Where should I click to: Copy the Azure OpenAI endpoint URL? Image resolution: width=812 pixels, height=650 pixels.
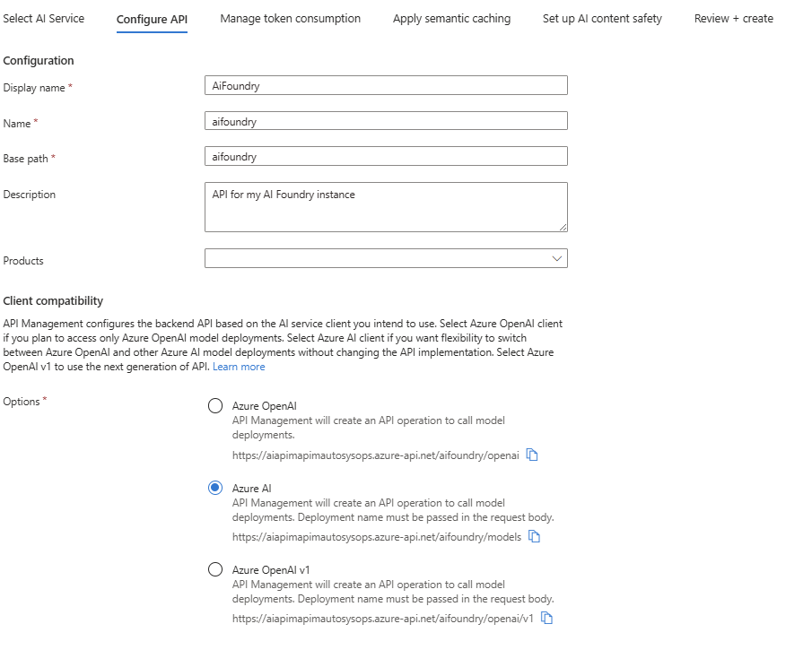tap(532, 455)
